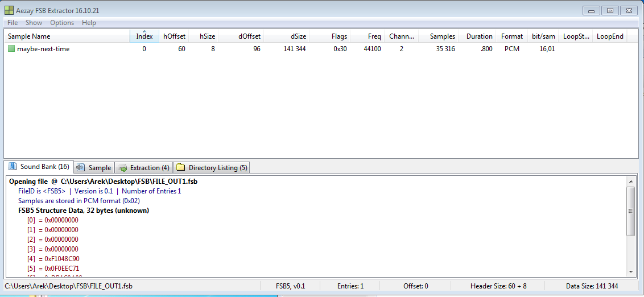
Task: Sort list by Index column header
Action: coord(145,36)
